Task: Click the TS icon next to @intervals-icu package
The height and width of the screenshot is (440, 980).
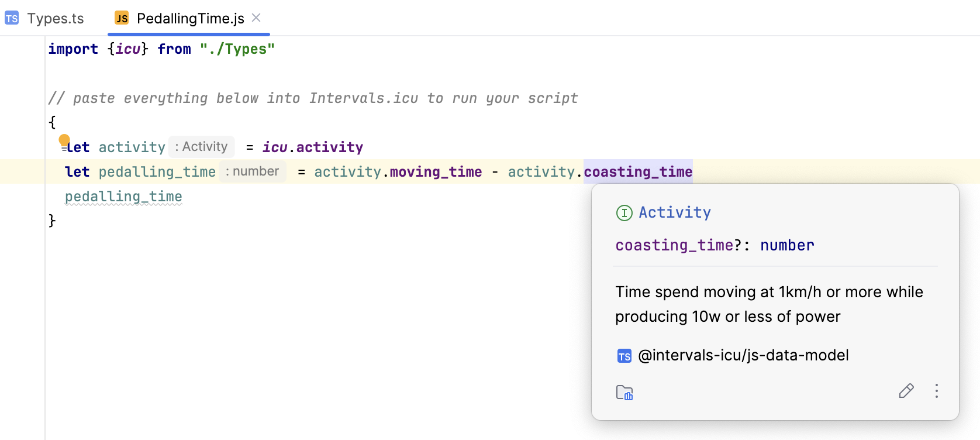Action: (624, 356)
